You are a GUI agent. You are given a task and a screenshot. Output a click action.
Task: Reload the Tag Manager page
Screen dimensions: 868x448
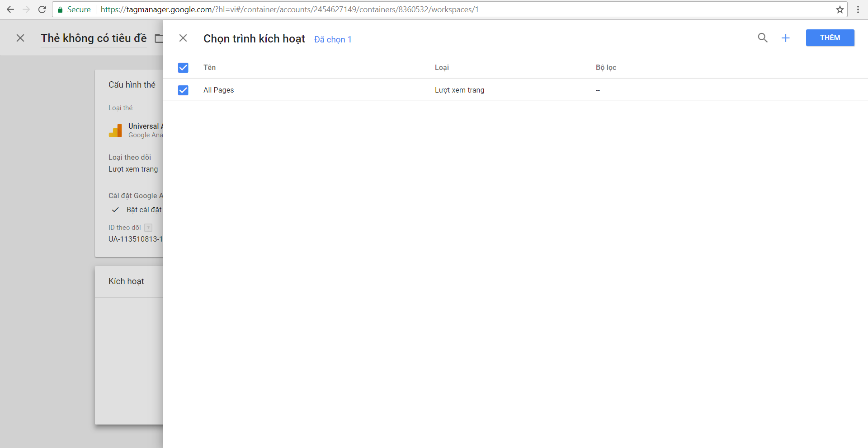click(42, 9)
